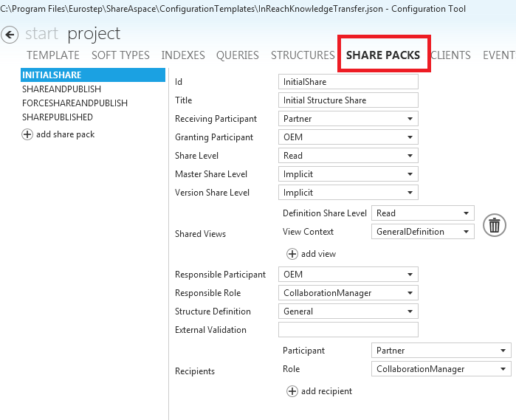Click plus icon for add recipient
Screen dimensions: 516x420
click(292, 391)
